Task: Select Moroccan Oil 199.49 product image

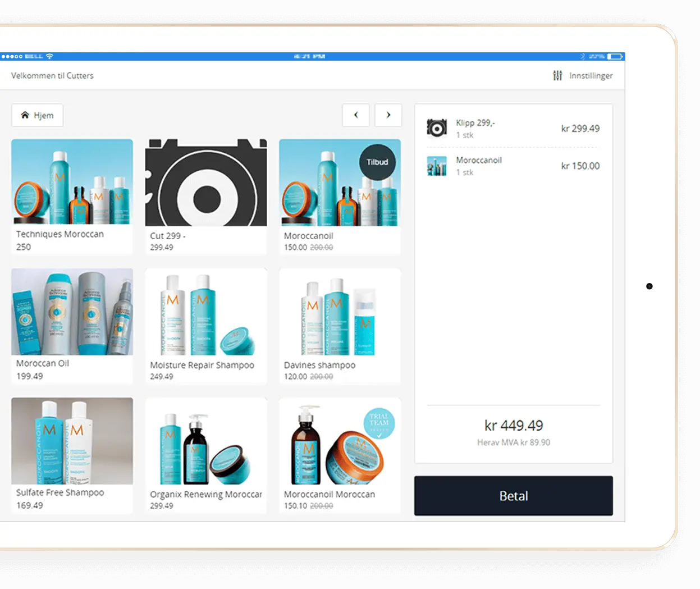Action: pyautogui.click(x=72, y=312)
